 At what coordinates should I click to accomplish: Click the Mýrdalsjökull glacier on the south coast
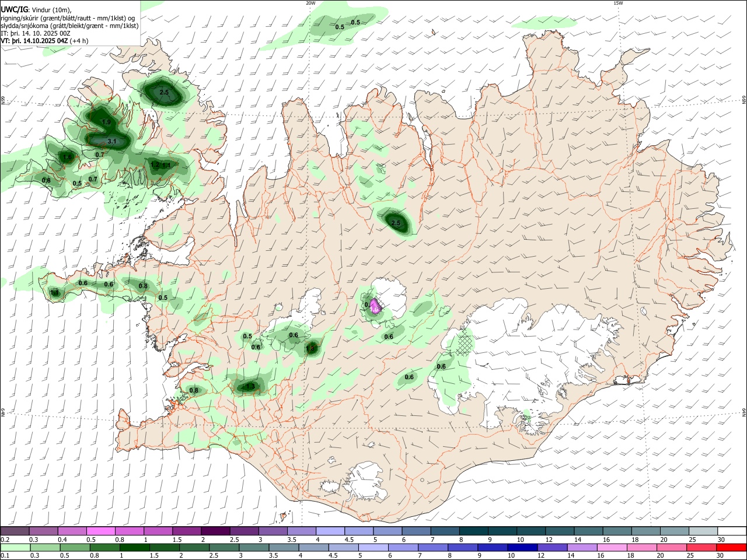point(366,482)
